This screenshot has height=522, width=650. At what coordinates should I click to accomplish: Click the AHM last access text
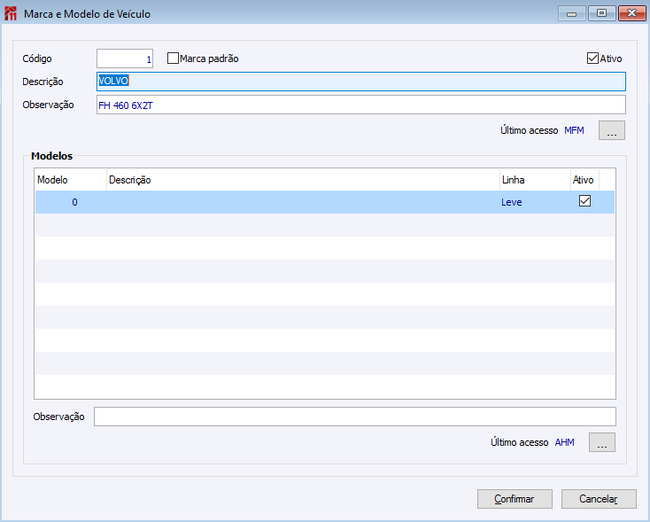(565, 442)
